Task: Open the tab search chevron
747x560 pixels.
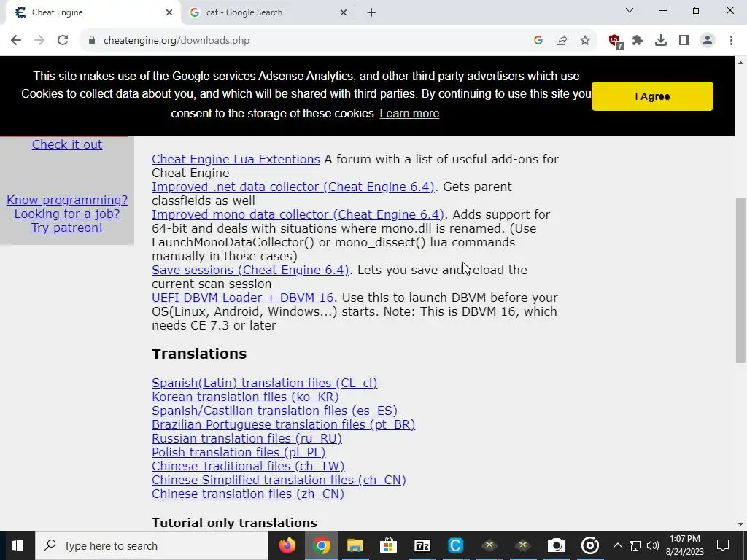Action: point(630,10)
